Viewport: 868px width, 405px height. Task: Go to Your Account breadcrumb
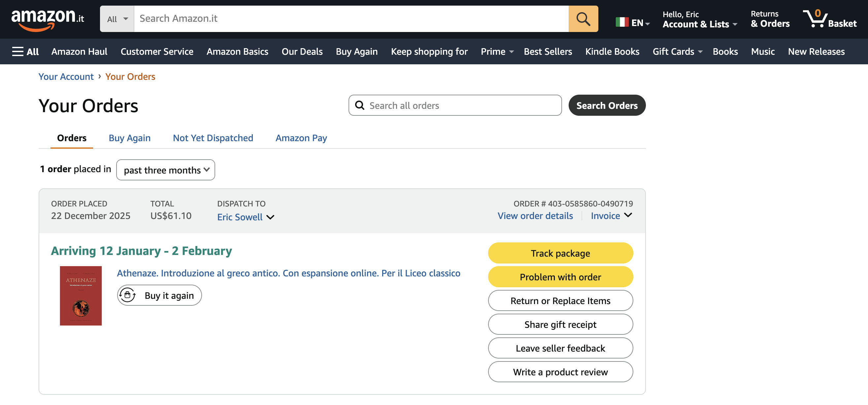[66, 77]
